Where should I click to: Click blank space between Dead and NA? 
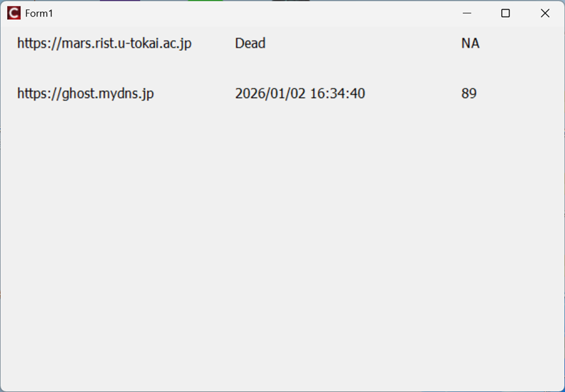(x=363, y=43)
